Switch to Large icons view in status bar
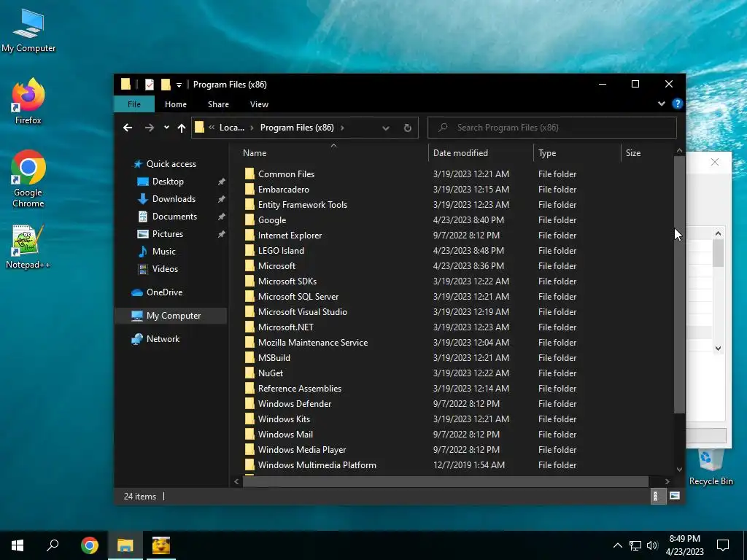This screenshot has height=560, width=747. (x=675, y=496)
